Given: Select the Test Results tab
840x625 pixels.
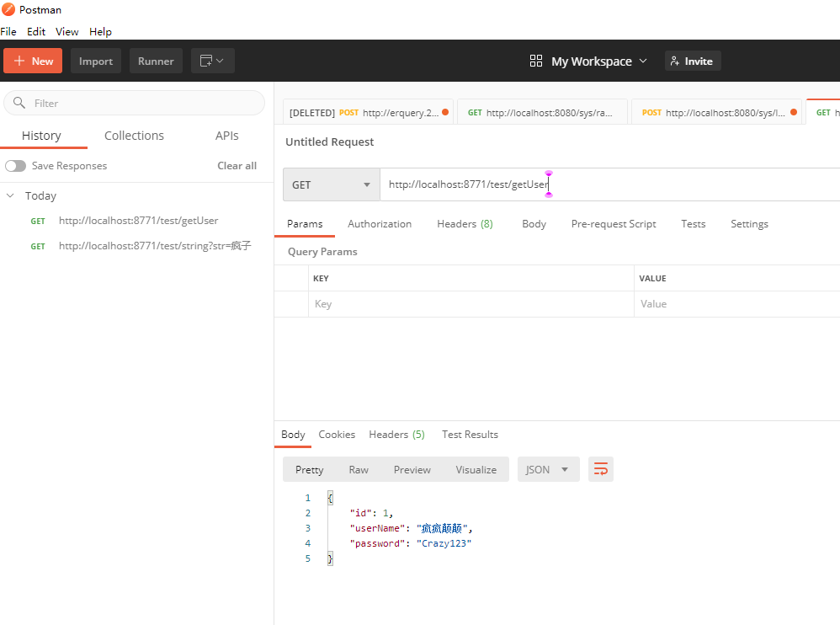Looking at the screenshot, I should [x=470, y=435].
